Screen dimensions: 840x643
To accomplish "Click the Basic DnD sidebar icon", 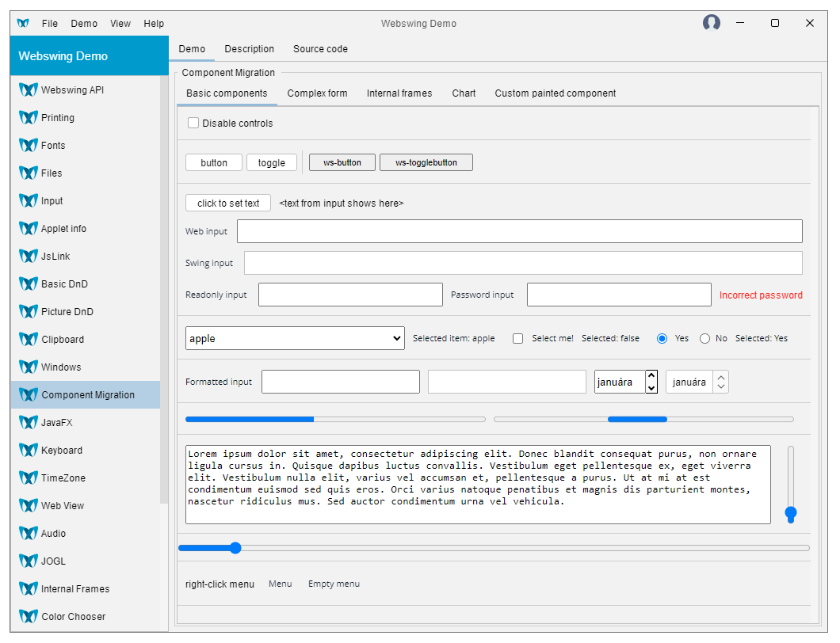I will [x=29, y=283].
